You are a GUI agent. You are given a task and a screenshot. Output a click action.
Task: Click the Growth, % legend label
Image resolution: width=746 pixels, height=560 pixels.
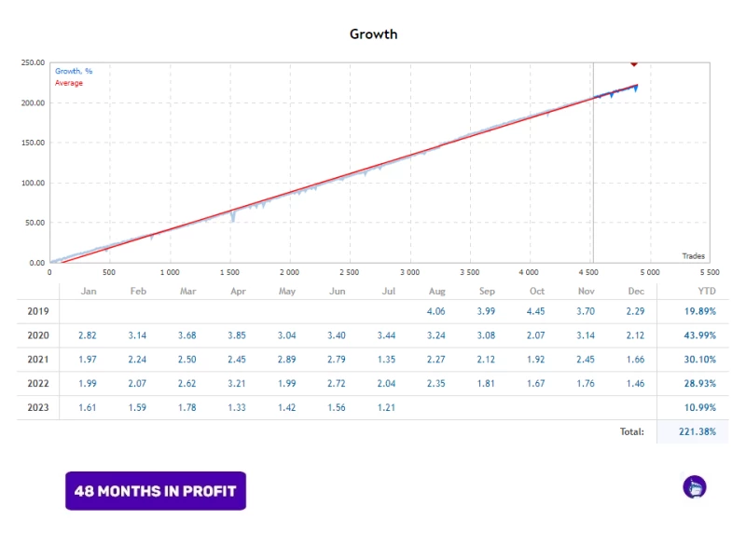point(74,71)
